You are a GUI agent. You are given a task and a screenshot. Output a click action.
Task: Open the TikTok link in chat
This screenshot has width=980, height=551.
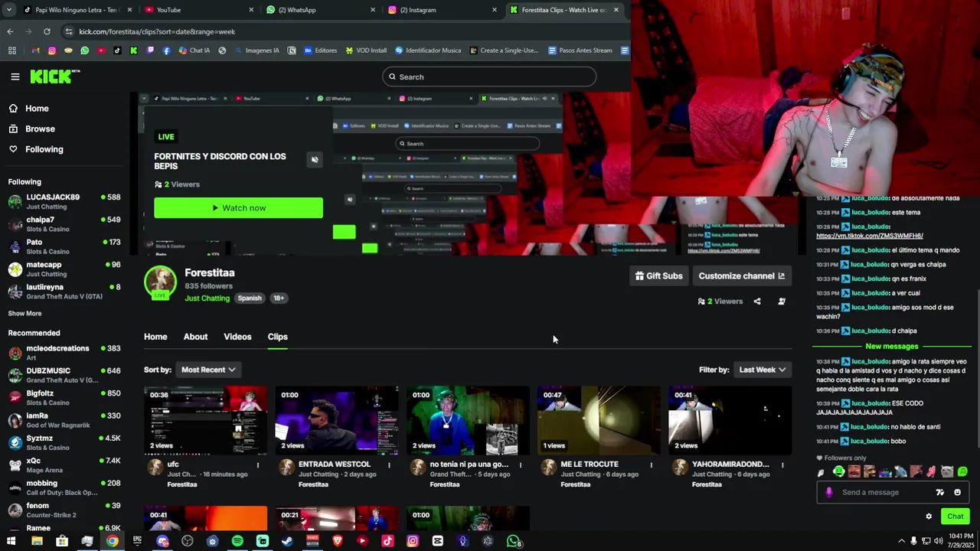tap(870, 236)
